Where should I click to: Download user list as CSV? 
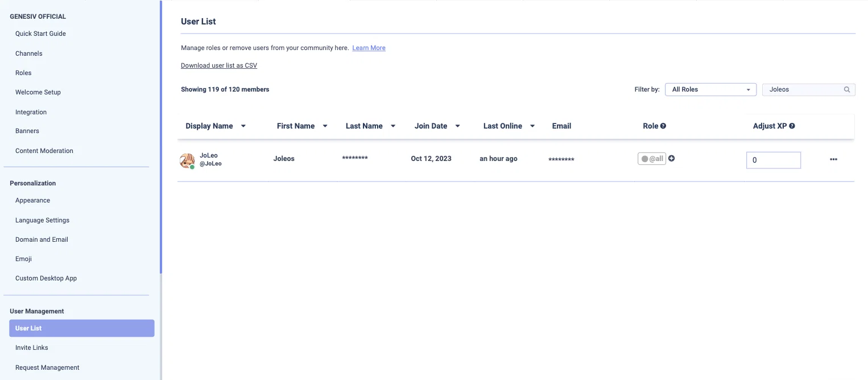[x=219, y=65]
